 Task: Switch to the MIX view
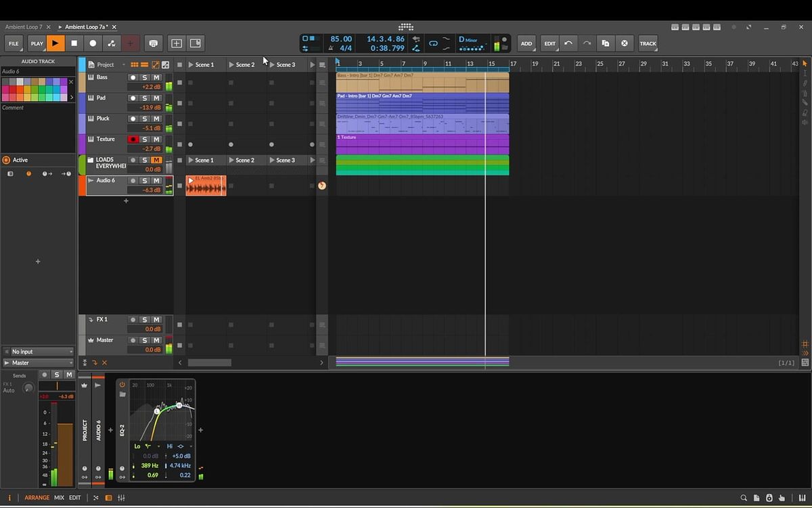(59, 498)
